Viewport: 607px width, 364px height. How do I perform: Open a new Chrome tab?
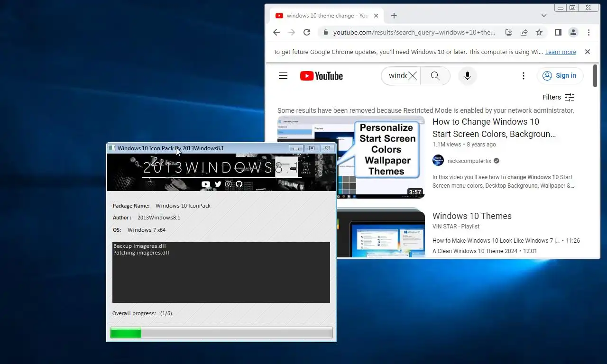click(x=394, y=16)
